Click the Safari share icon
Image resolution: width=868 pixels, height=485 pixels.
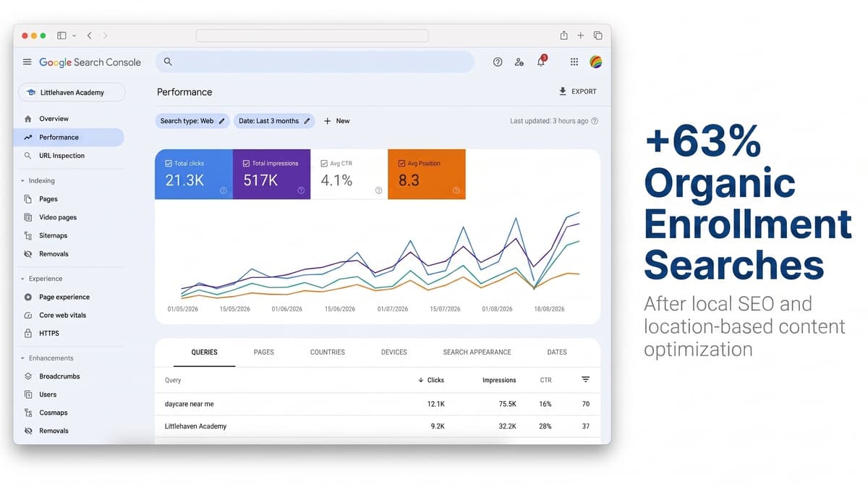point(563,35)
